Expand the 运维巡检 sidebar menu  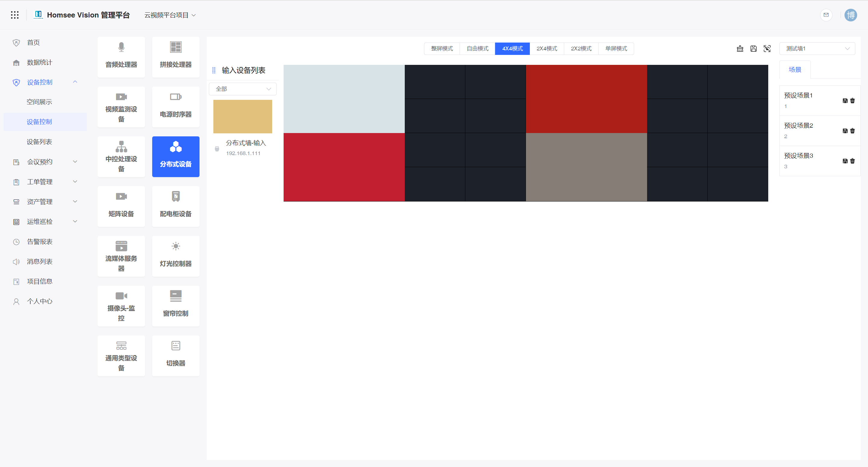[45, 221]
